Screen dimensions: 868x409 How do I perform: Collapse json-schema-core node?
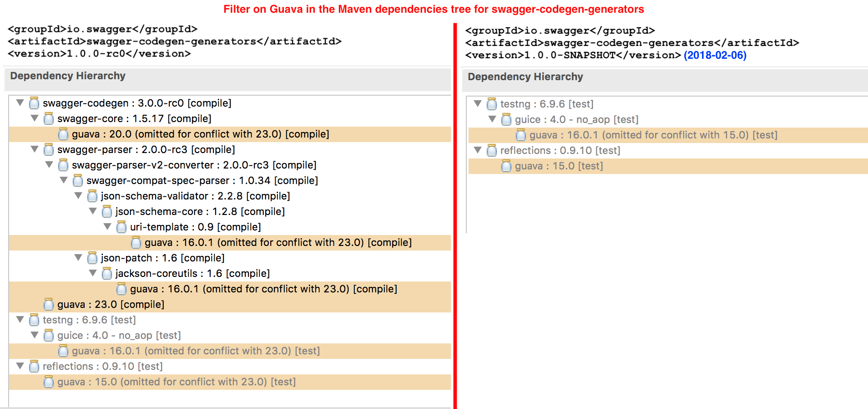(93, 211)
